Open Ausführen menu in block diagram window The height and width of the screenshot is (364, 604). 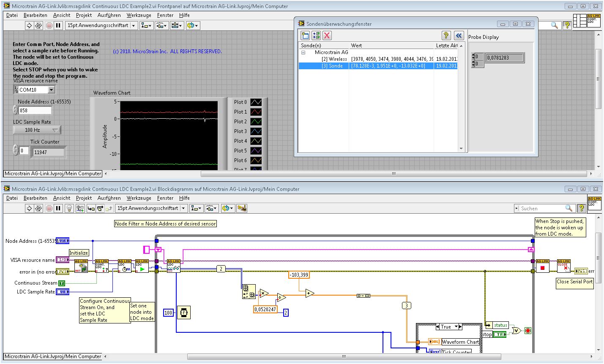click(109, 198)
